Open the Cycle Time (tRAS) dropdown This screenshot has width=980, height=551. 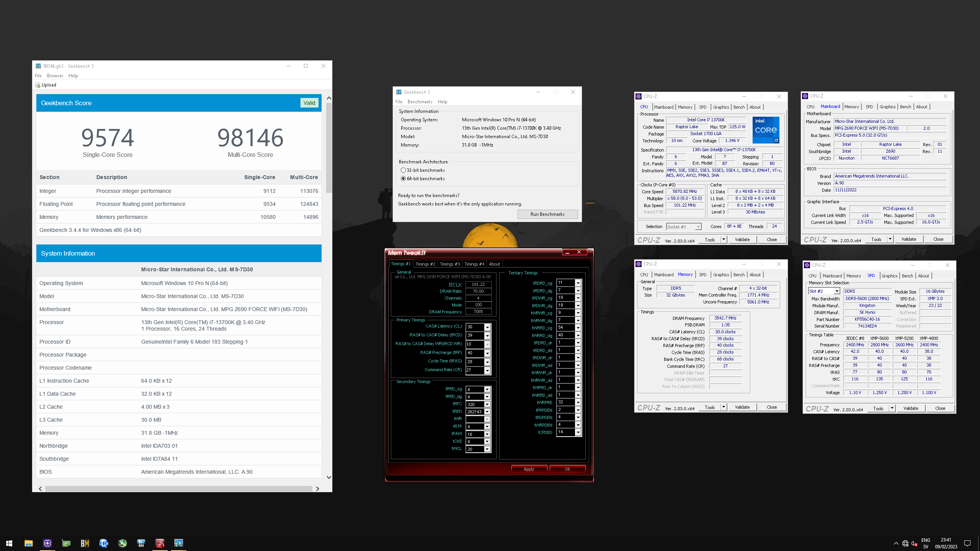[487, 362]
